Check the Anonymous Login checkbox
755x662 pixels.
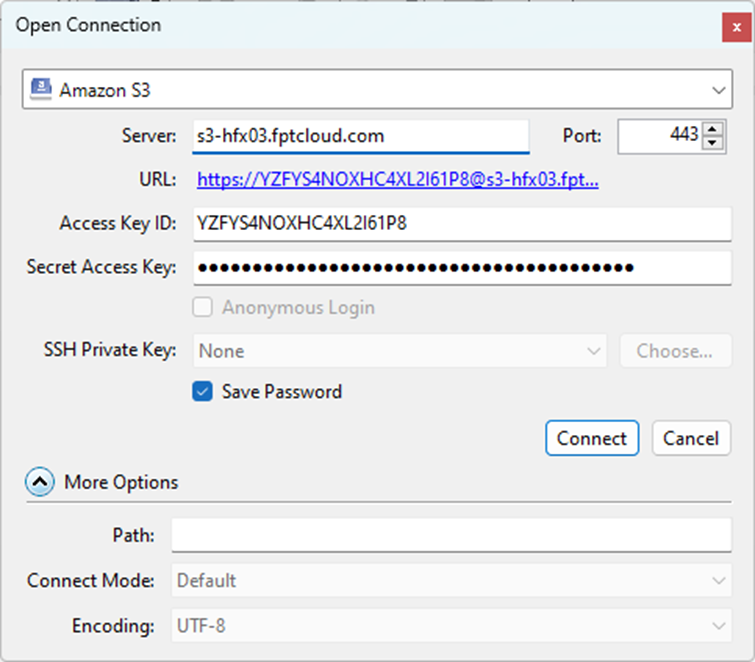[203, 307]
